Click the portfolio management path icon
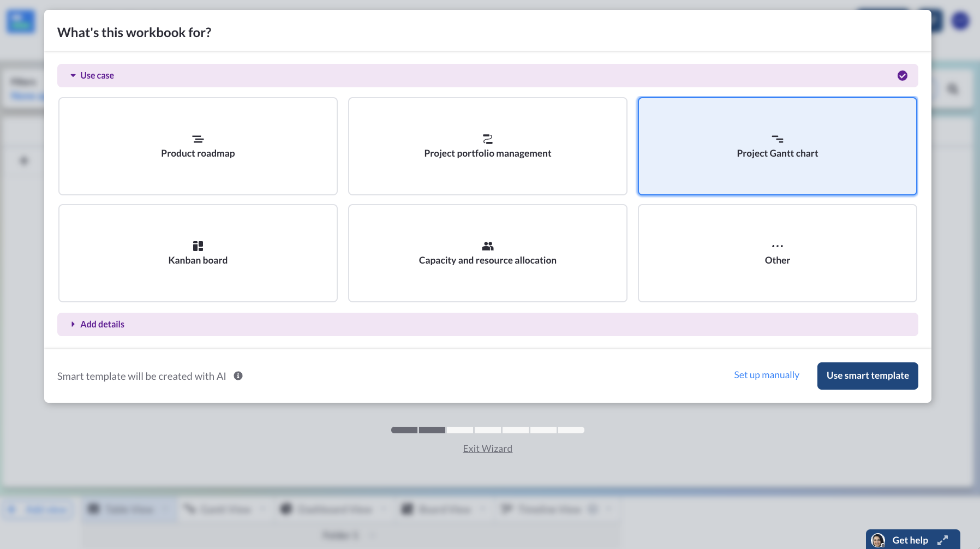This screenshot has width=980, height=549. click(488, 139)
